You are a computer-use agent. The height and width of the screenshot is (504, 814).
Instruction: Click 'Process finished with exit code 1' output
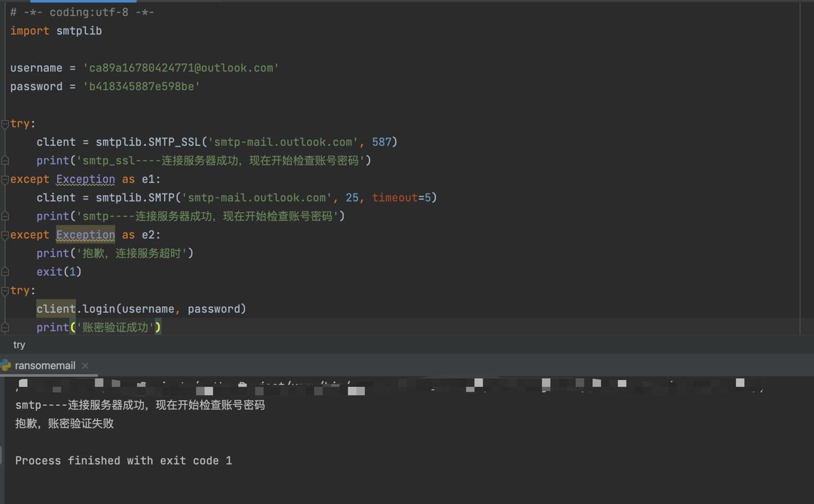point(123,460)
